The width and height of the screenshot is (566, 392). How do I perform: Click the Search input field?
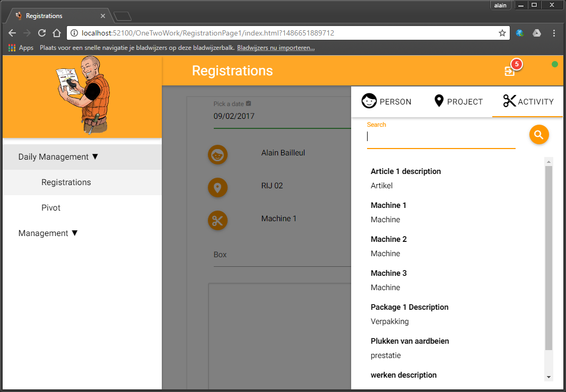441,137
